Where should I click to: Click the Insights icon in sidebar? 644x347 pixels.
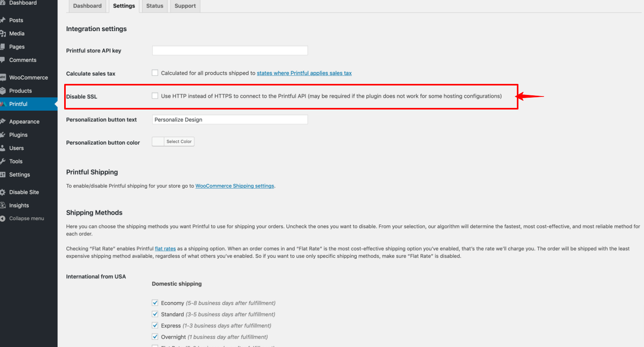pos(2,205)
